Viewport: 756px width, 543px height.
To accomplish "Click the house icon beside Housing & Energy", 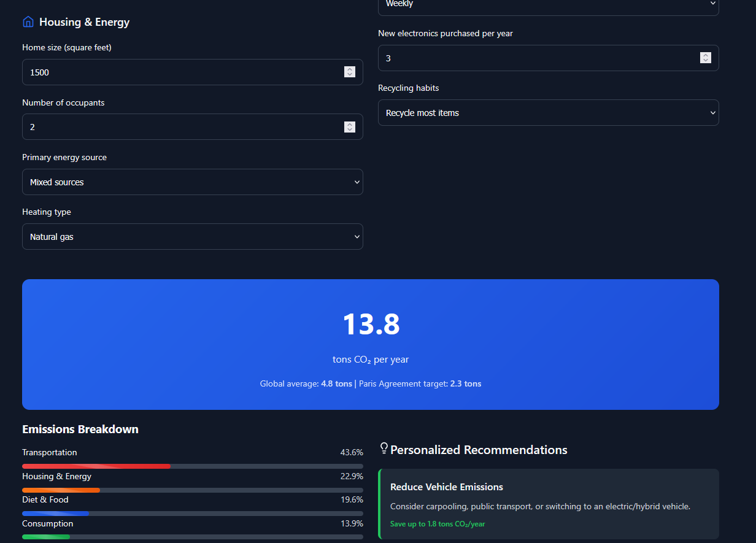I will pos(28,21).
